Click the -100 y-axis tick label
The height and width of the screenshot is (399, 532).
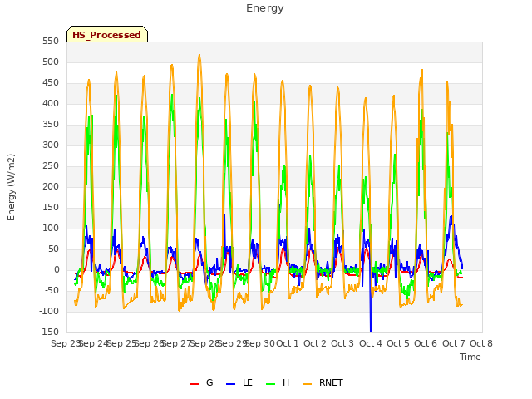tap(49, 311)
